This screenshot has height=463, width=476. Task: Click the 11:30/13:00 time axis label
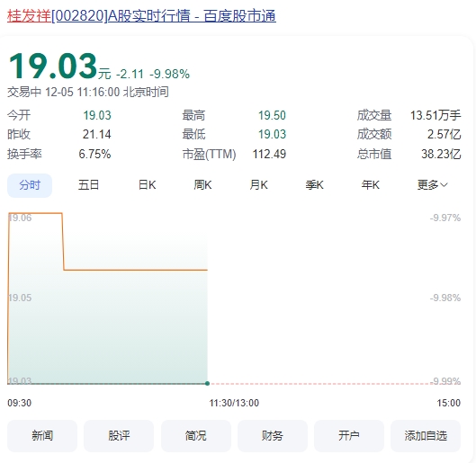(x=234, y=403)
